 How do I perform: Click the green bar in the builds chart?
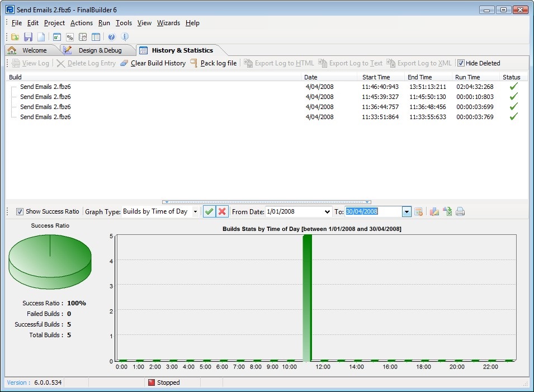pyautogui.click(x=307, y=298)
